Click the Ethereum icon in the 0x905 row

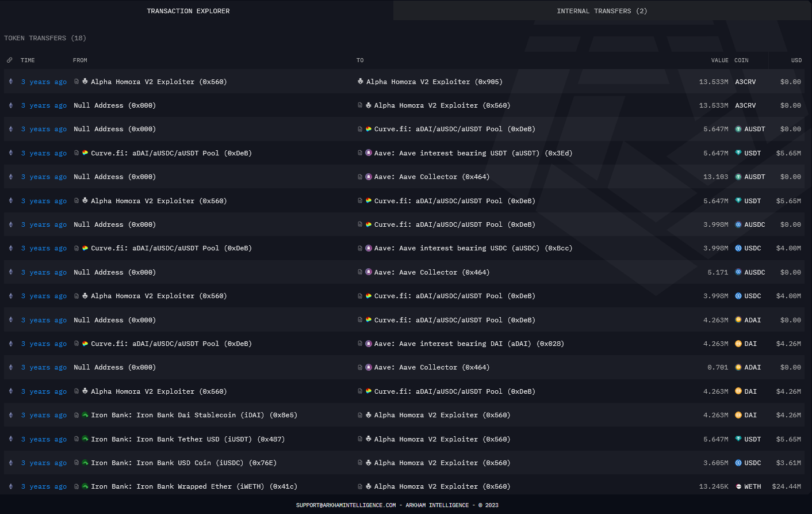[x=11, y=82]
